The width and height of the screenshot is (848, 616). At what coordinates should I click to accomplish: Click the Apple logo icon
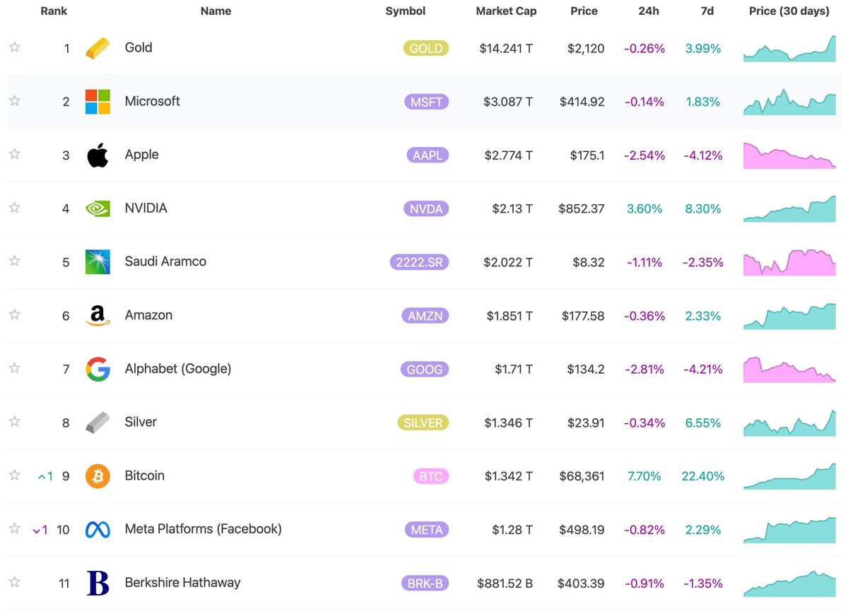coord(98,155)
